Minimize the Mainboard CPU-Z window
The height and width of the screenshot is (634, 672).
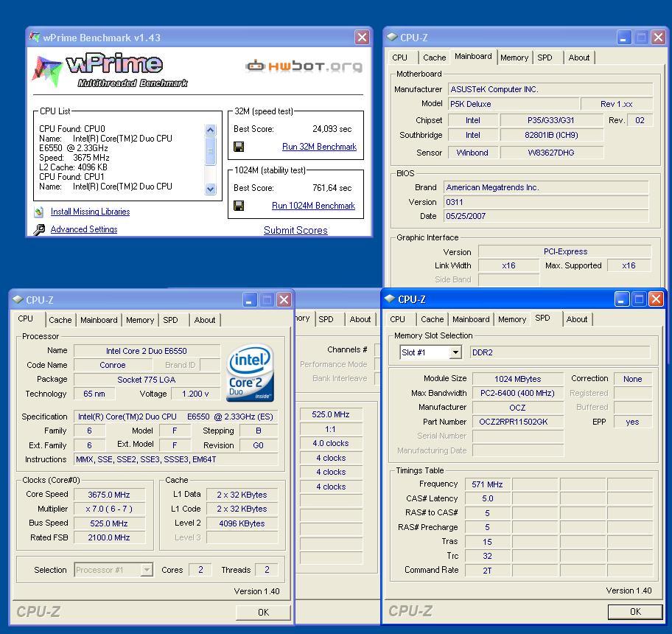tap(623, 38)
